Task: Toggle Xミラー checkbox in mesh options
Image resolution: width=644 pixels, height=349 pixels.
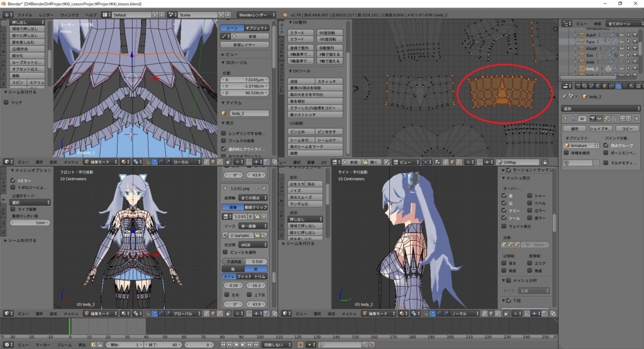Action: 13,180
